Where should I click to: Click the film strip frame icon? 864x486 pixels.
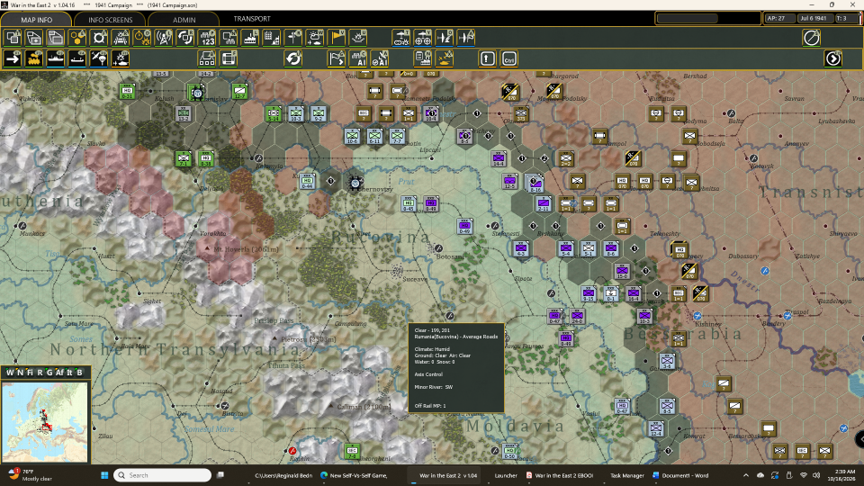click(x=228, y=58)
